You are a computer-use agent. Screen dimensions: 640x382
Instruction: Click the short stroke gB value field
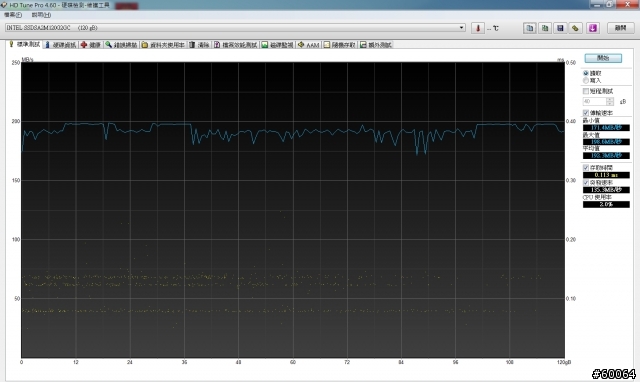pyautogui.click(x=594, y=101)
